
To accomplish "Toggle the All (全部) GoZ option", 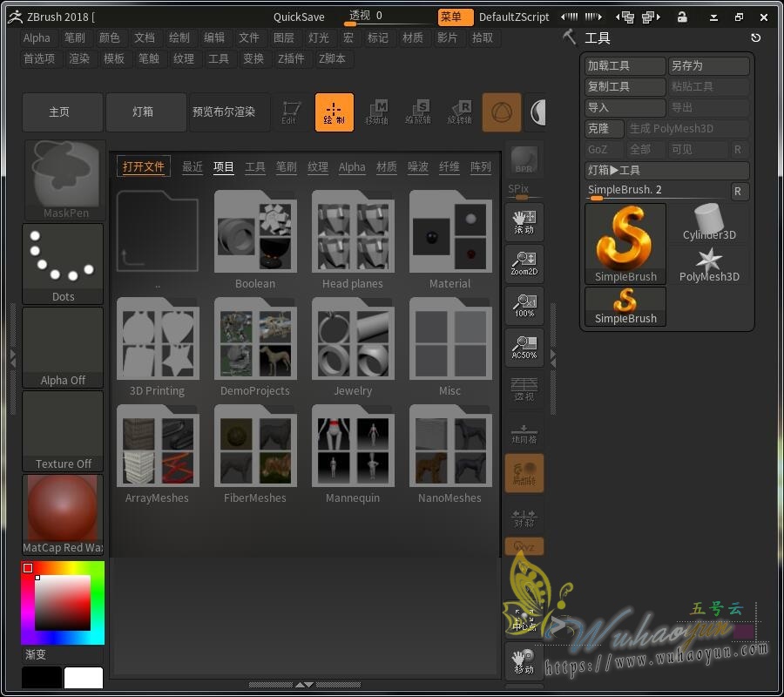I will (645, 150).
